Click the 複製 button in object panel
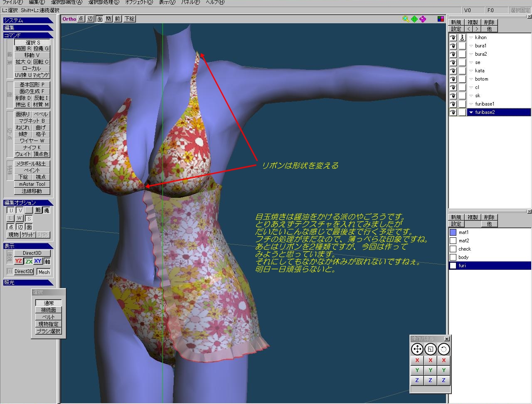This screenshot has width=532, height=404. click(x=473, y=22)
